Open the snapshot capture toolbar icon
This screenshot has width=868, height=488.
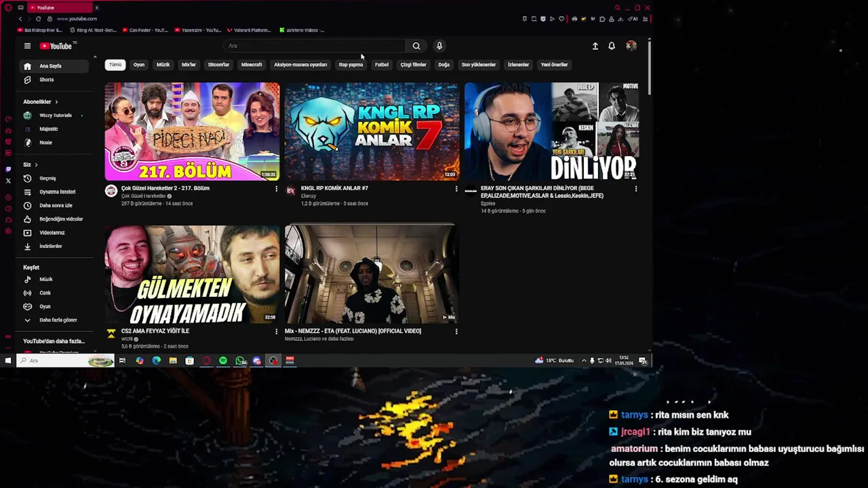(x=534, y=19)
